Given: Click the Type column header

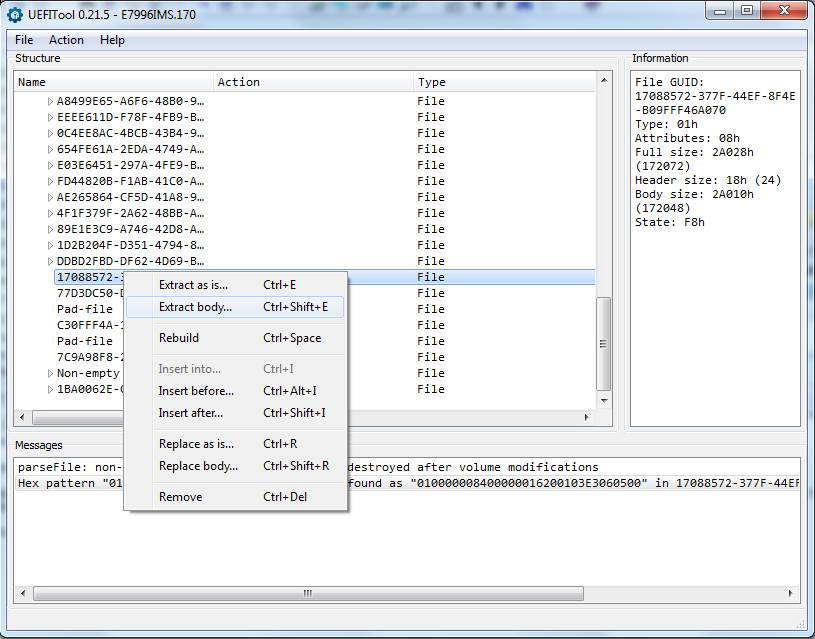Looking at the screenshot, I should [x=505, y=82].
